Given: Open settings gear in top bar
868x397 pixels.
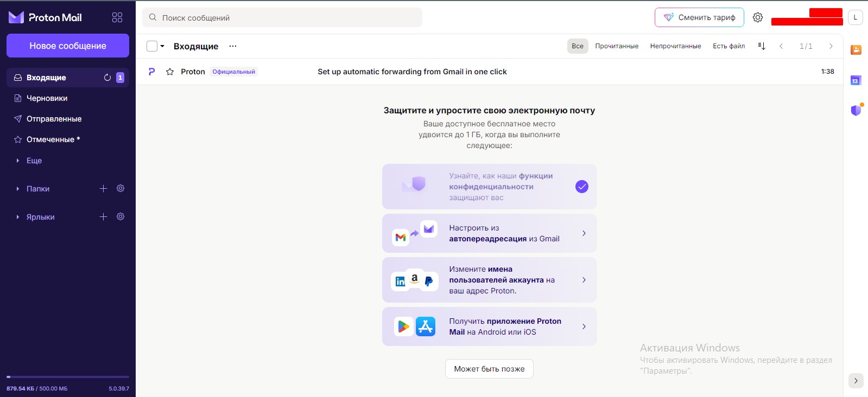Looking at the screenshot, I should [758, 17].
